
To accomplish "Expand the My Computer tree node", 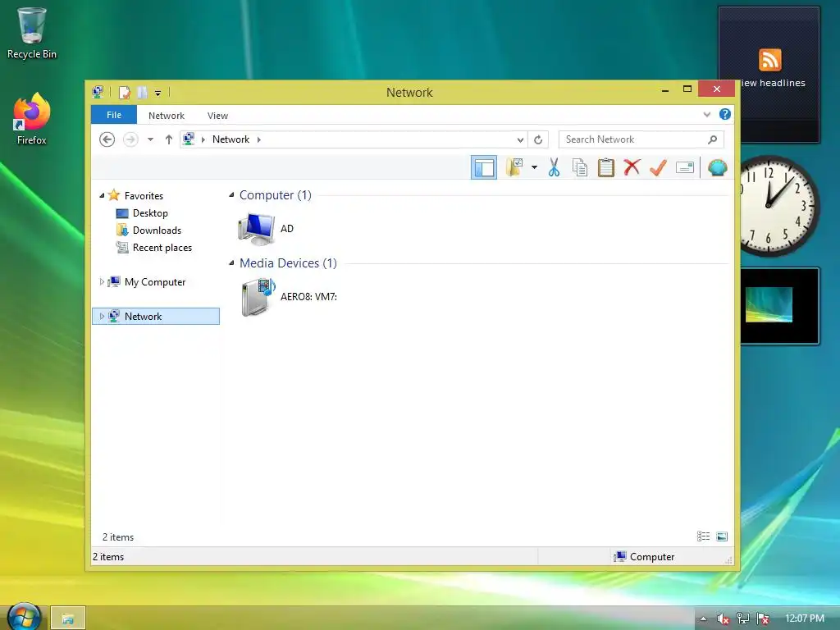I will pyautogui.click(x=102, y=282).
